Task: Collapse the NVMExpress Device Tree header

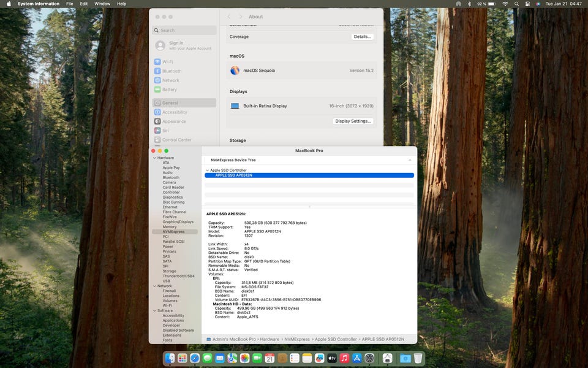Action: [410, 160]
